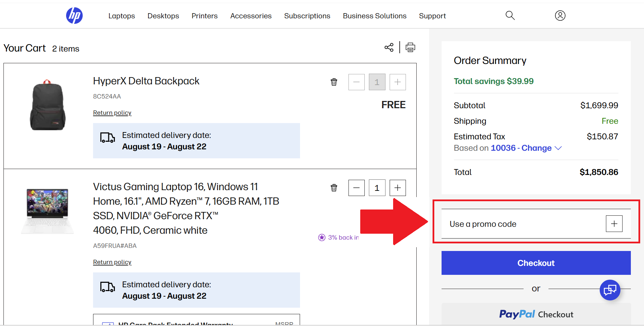Pay with PayPal Checkout

pos(536,314)
